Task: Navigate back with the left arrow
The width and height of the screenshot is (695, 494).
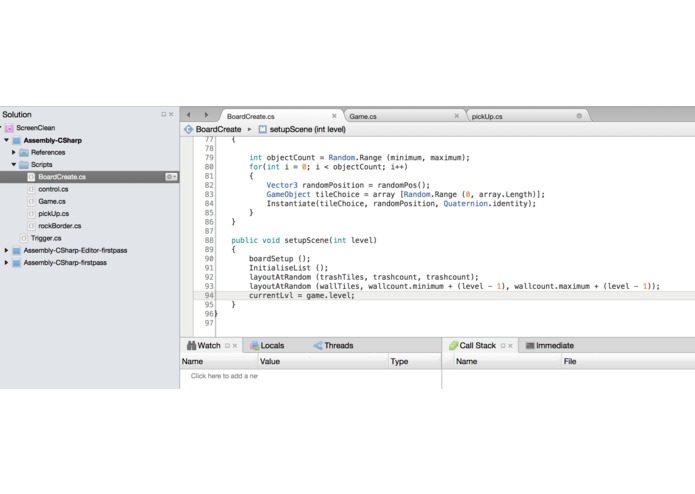Action: 189,115
